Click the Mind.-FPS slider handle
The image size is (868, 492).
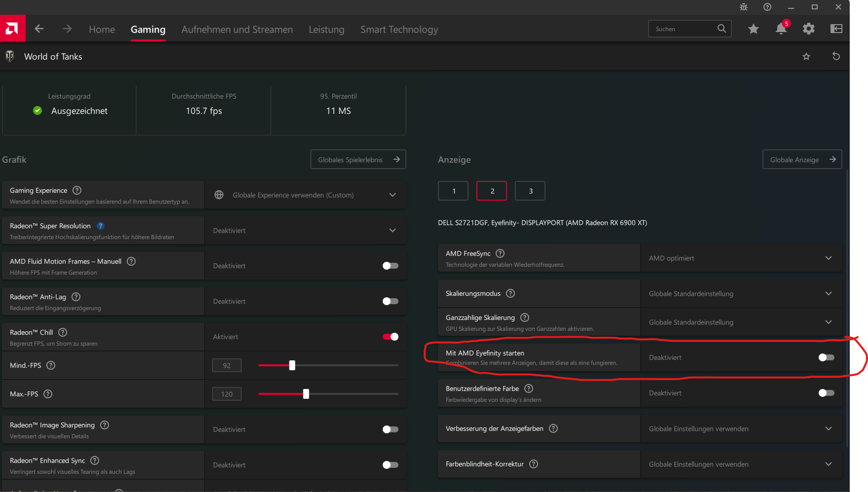pyautogui.click(x=292, y=365)
